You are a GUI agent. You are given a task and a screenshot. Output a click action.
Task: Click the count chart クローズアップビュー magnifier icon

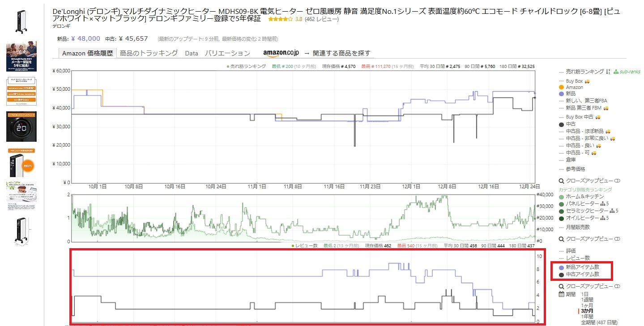[x=562, y=286]
